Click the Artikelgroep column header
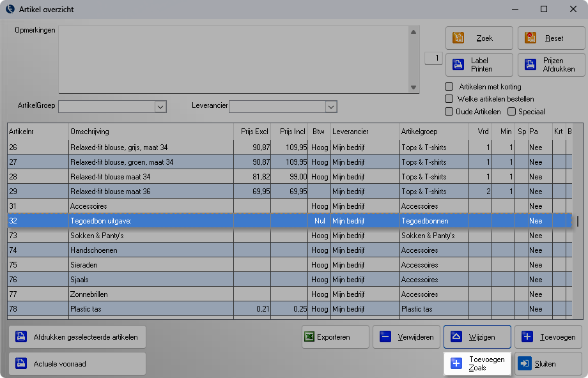The height and width of the screenshot is (378, 588). coord(434,132)
